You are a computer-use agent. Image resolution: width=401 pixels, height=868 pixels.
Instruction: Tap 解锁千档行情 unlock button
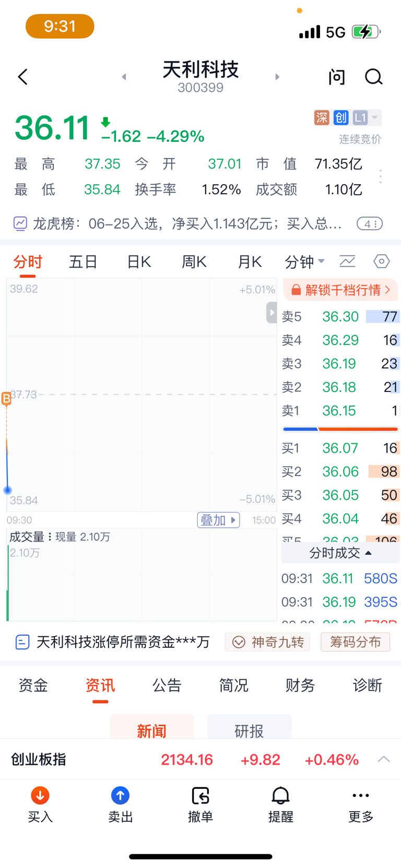pos(340,290)
